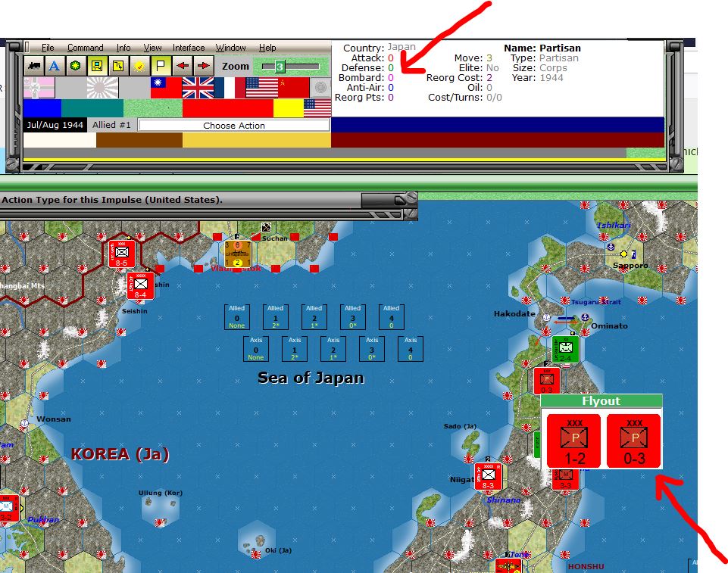Click the red right arrow button

(x=203, y=66)
